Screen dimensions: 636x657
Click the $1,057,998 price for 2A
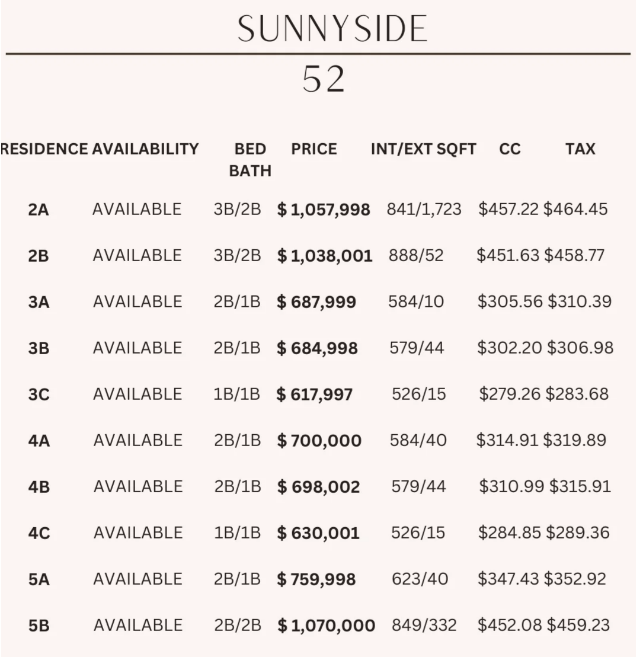[323, 210]
